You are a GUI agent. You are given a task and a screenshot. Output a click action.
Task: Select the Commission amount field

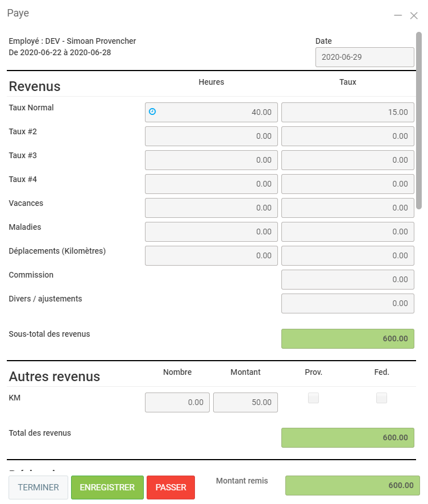(x=347, y=280)
